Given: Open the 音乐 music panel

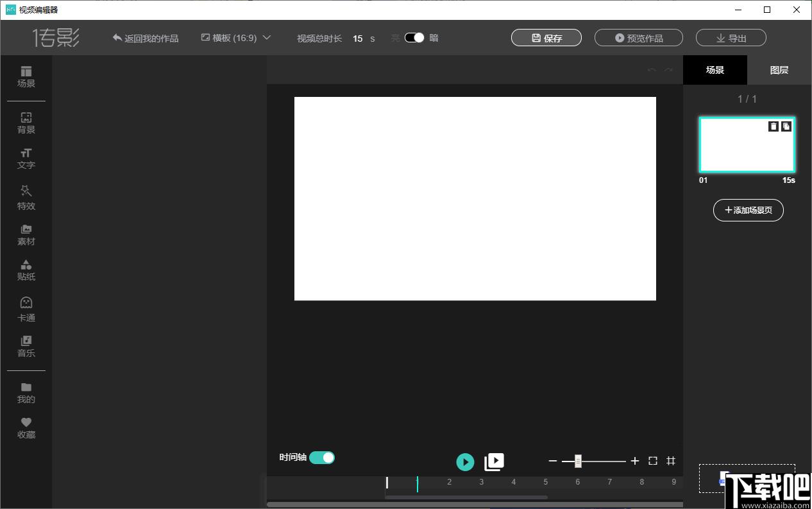Looking at the screenshot, I should pyautogui.click(x=26, y=347).
